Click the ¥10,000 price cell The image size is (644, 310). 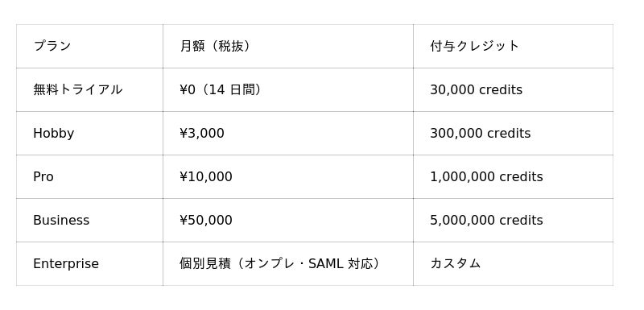pos(288,176)
